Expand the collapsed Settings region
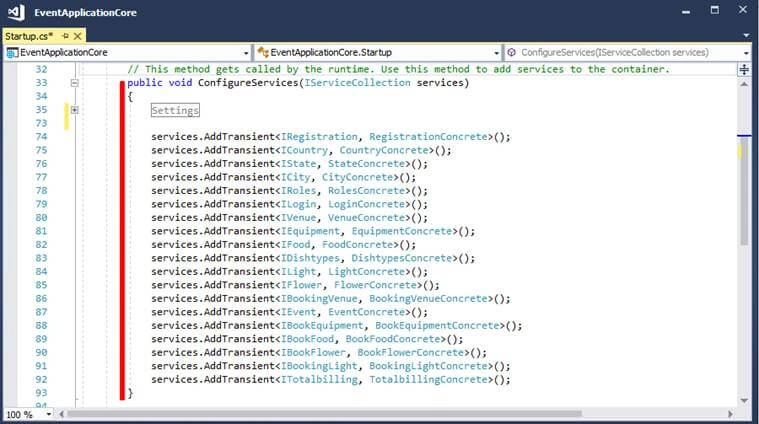The image size is (759, 424). pyautogui.click(x=75, y=110)
